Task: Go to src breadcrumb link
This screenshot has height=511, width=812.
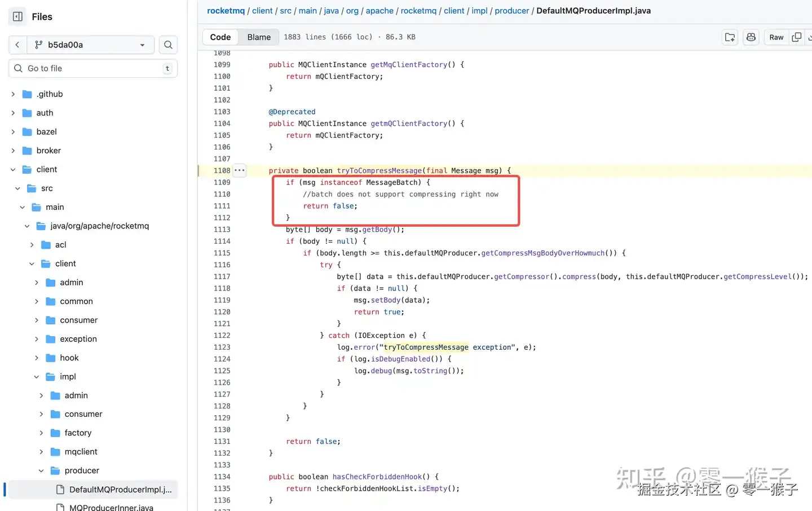Action: point(286,11)
